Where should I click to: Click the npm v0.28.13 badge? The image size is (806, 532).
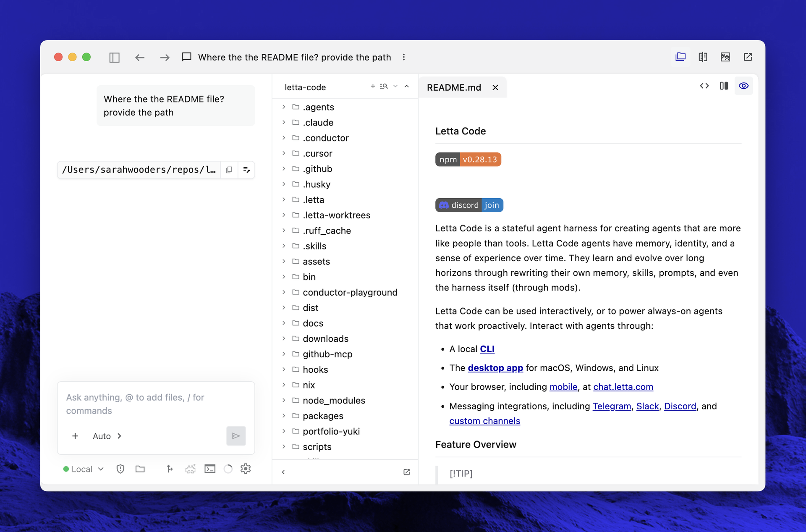pyautogui.click(x=468, y=160)
